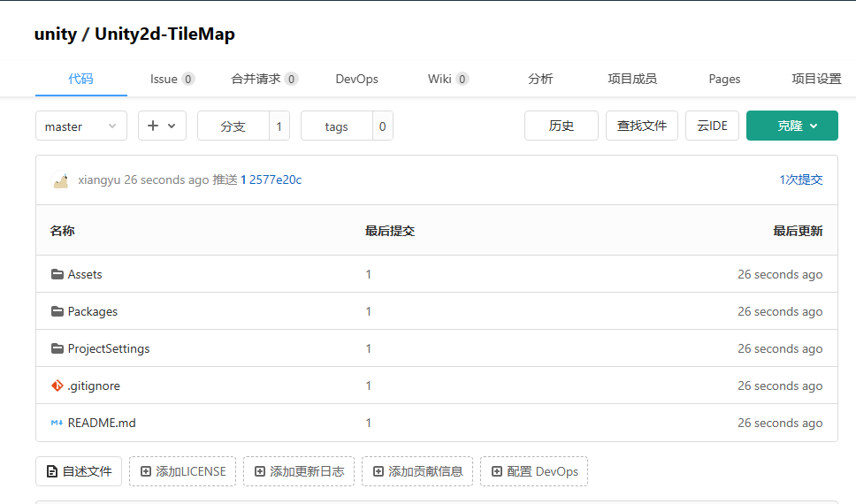Viewport: 856px width, 504px height.
Task: Click the 历史 history button
Action: coord(562,126)
